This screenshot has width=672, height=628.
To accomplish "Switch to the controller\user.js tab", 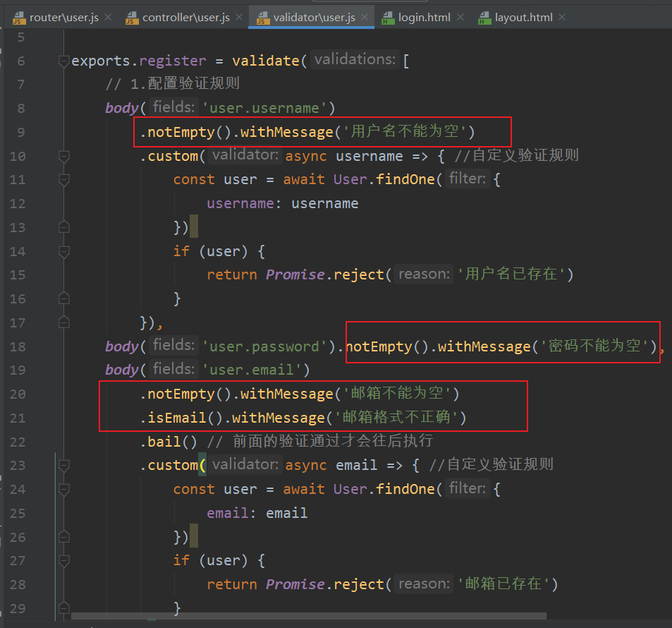I will click(x=186, y=18).
